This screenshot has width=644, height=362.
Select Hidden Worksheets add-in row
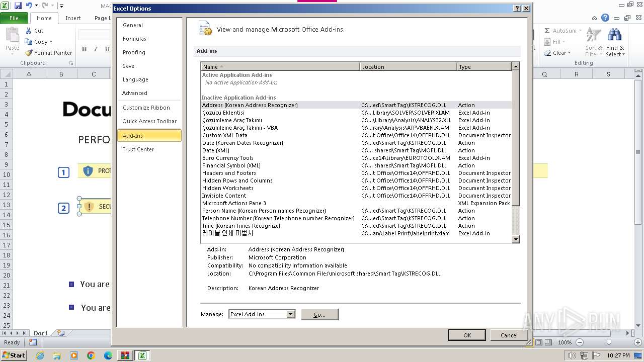point(356,188)
